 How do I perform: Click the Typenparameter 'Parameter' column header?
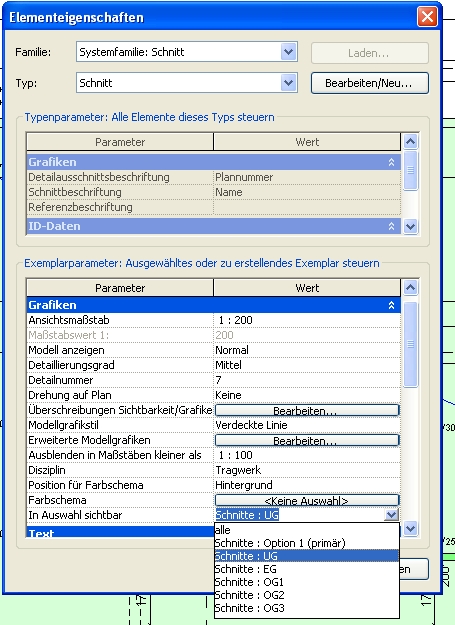pos(120,142)
